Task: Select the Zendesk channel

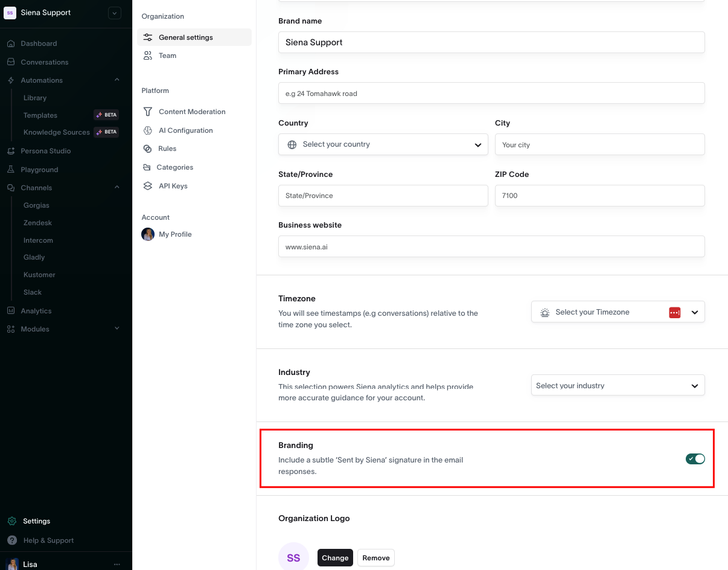Action: pos(37,223)
